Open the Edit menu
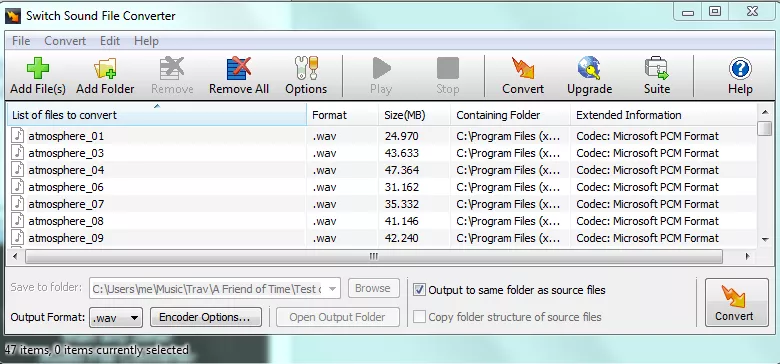The width and height of the screenshot is (780, 364). (x=110, y=41)
